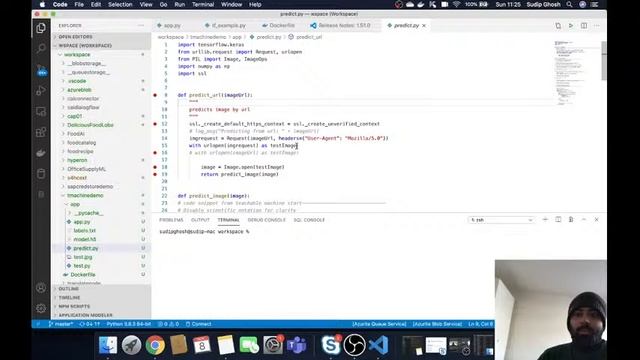Open Visual Studio Code from the Dock

coord(379,345)
